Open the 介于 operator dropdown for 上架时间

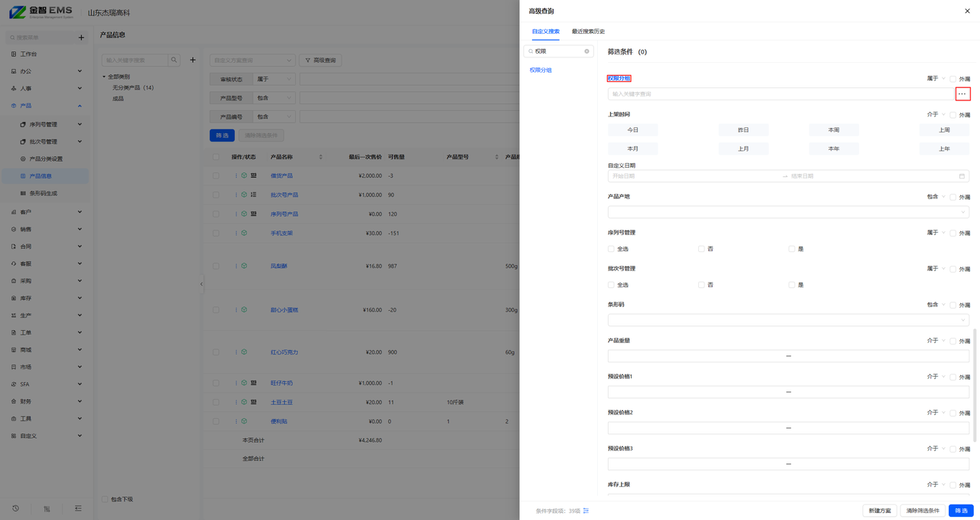tap(936, 114)
